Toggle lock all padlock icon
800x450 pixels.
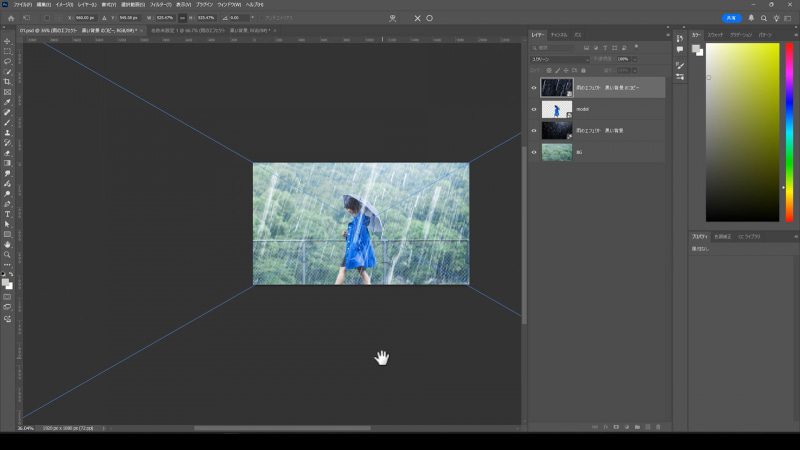pos(583,70)
